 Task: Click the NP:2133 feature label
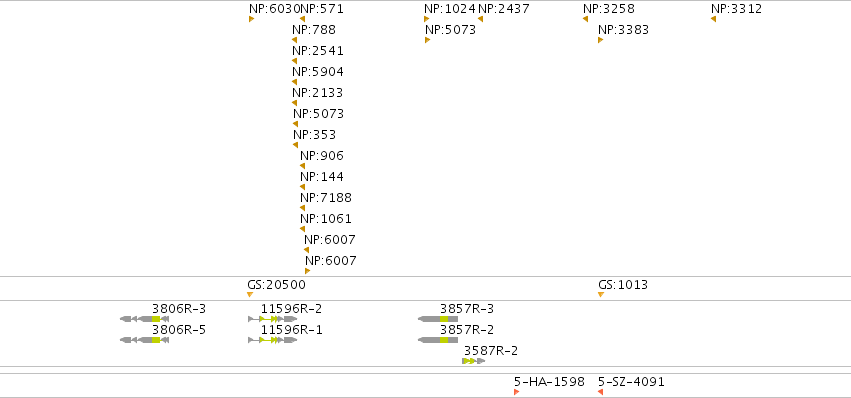point(317,93)
